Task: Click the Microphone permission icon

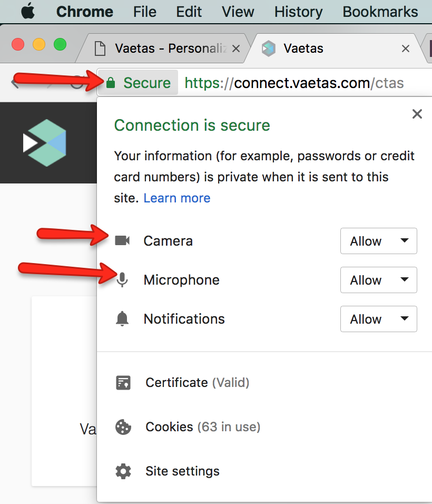Action: point(122,280)
